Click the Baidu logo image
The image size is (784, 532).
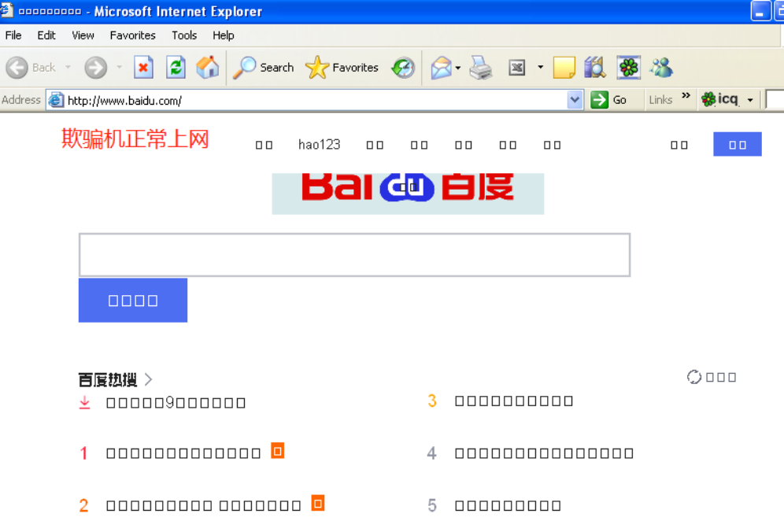tap(408, 193)
